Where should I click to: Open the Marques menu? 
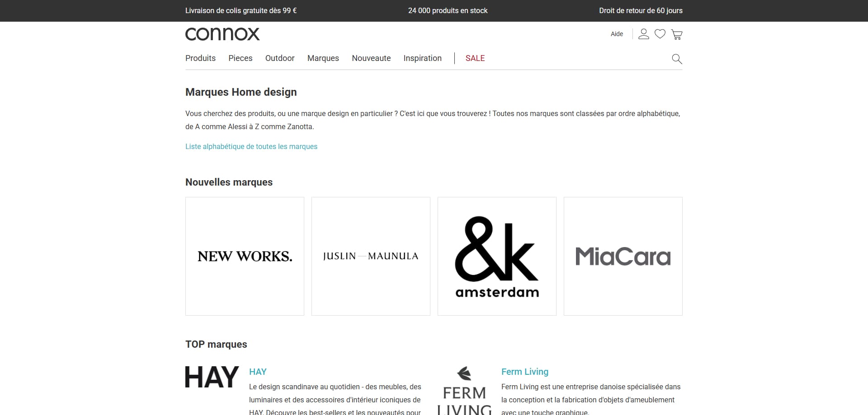coord(323,58)
